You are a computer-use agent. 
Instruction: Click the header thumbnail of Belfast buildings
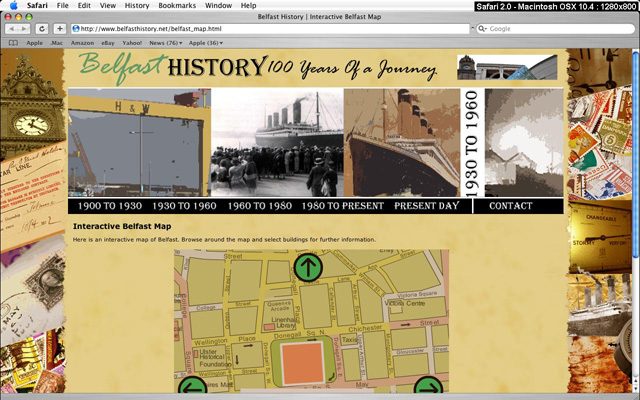(507, 67)
